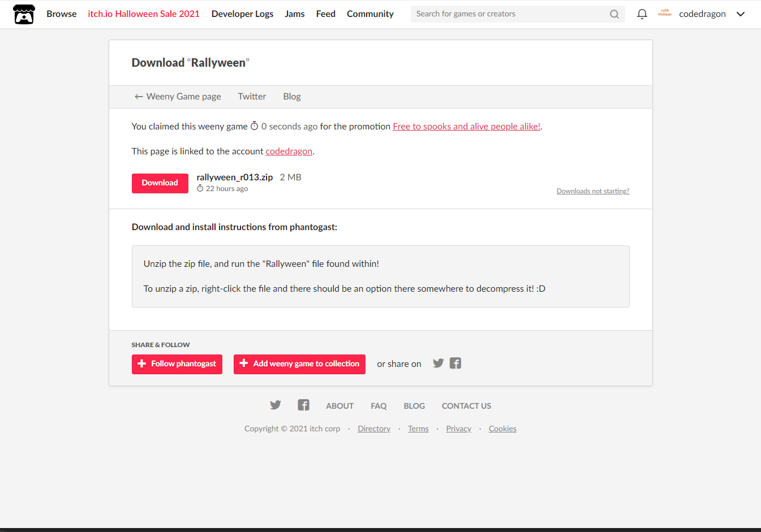
Task: Open the Twitter tab link
Action: point(252,97)
